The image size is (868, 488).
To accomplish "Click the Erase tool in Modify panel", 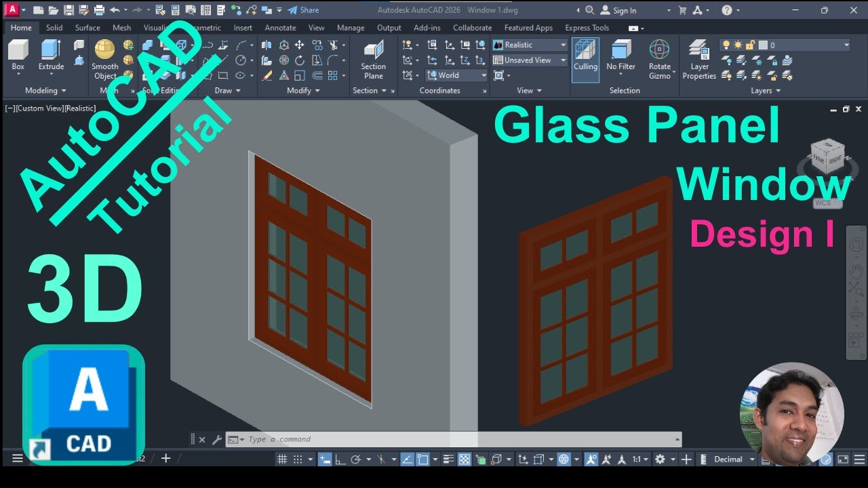I will coord(267,75).
